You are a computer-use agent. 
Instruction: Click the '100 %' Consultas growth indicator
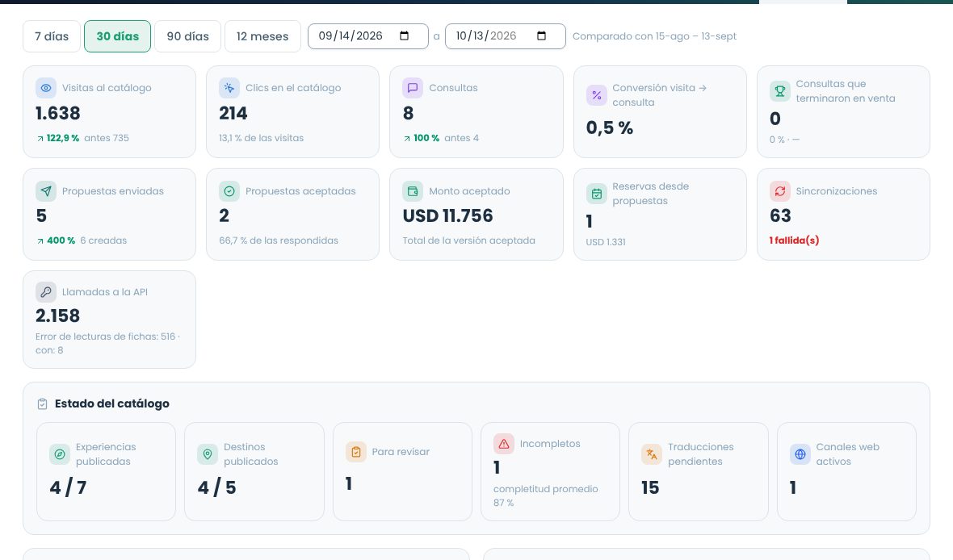[x=422, y=138]
